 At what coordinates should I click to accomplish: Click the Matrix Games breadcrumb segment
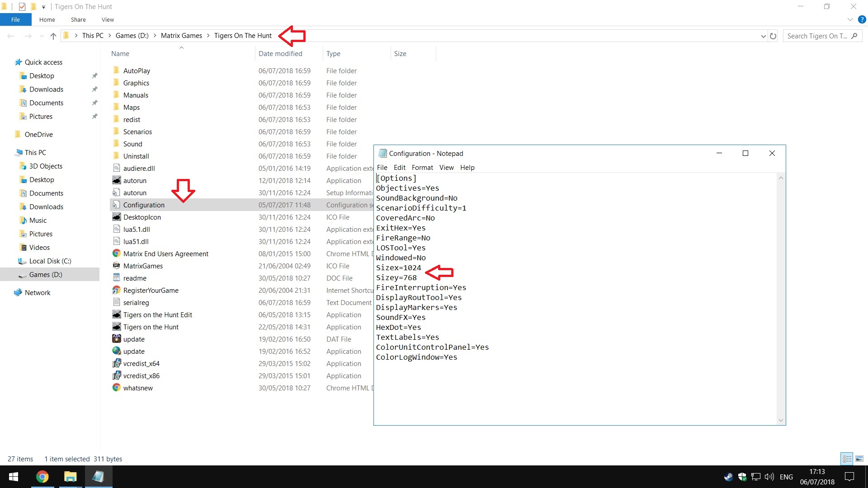(x=181, y=36)
